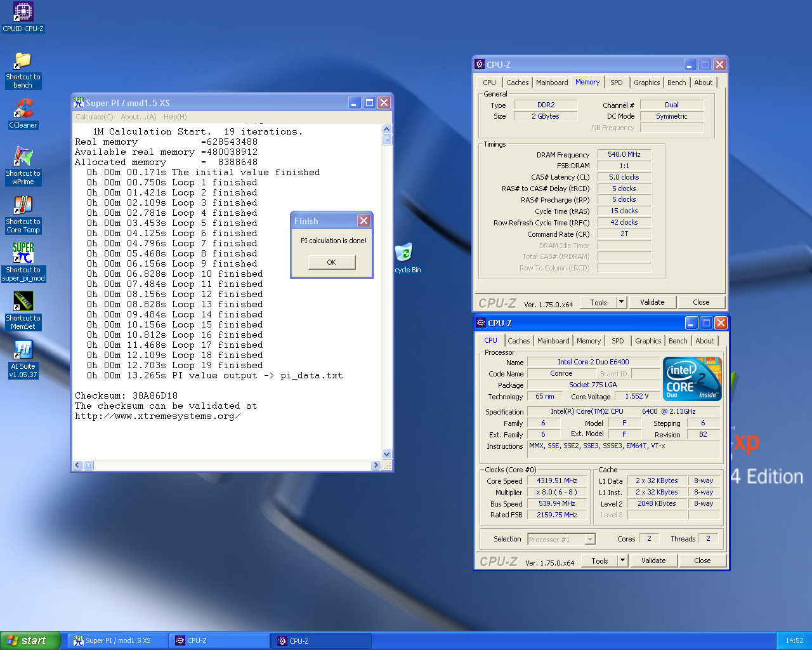Screen dimensions: 812x650
Task: Click the upper CPU-Z window title icon
Action: click(x=480, y=64)
